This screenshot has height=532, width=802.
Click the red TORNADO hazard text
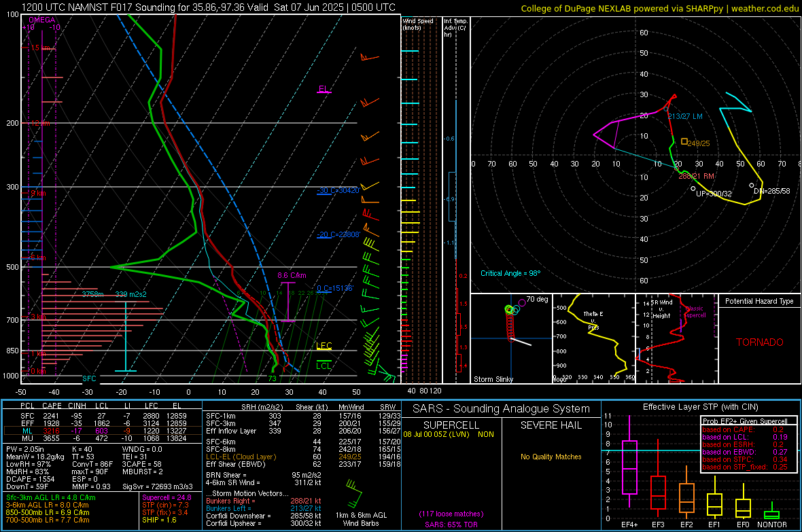pyautogui.click(x=760, y=342)
